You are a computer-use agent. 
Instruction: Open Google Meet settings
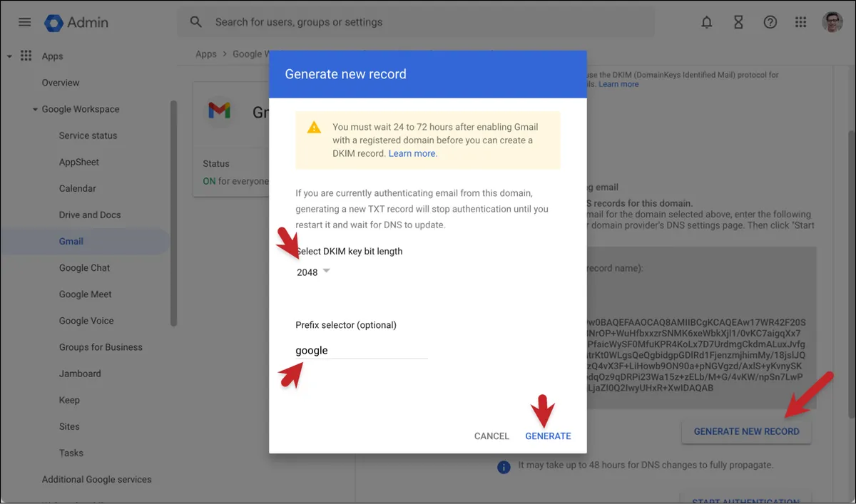pyautogui.click(x=86, y=294)
